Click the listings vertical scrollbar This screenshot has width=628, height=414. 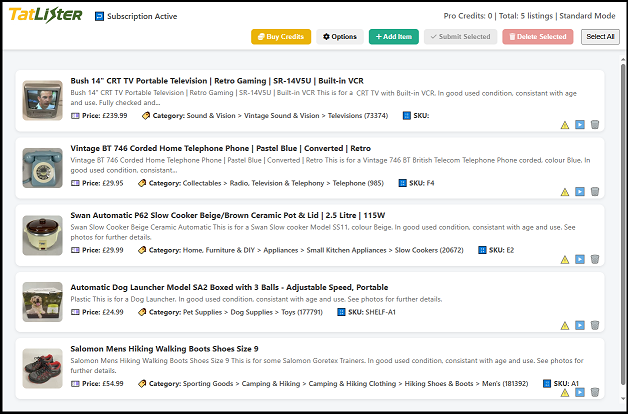click(623, 224)
